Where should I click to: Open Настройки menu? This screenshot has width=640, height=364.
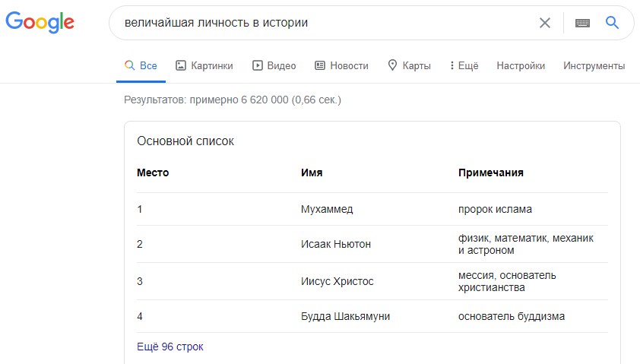pos(521,65)
